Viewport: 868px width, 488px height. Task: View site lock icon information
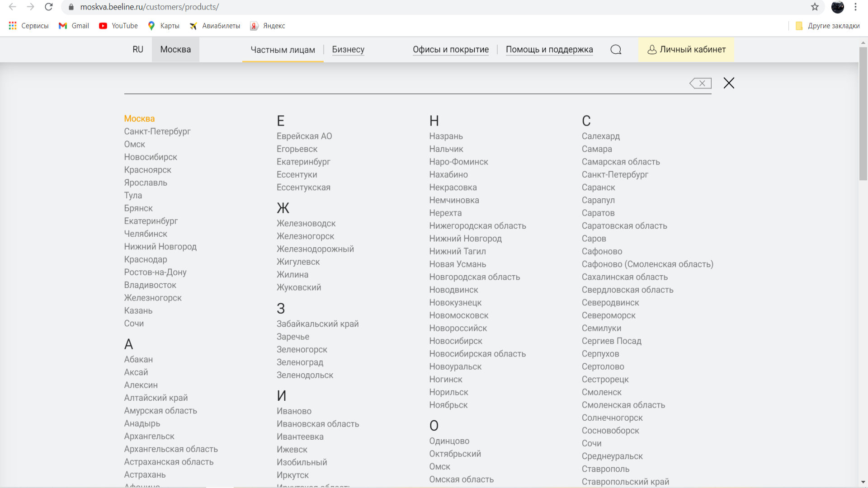[x=71, y=7]
